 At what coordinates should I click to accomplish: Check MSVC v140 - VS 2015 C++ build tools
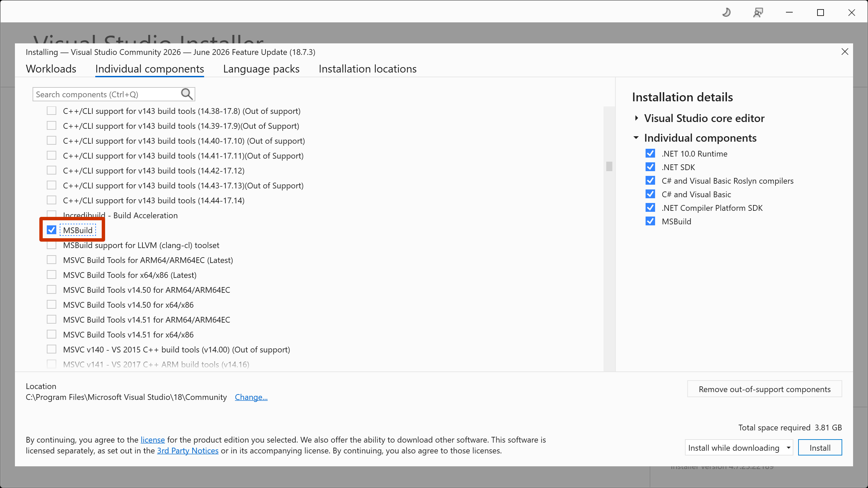point(52,349)
